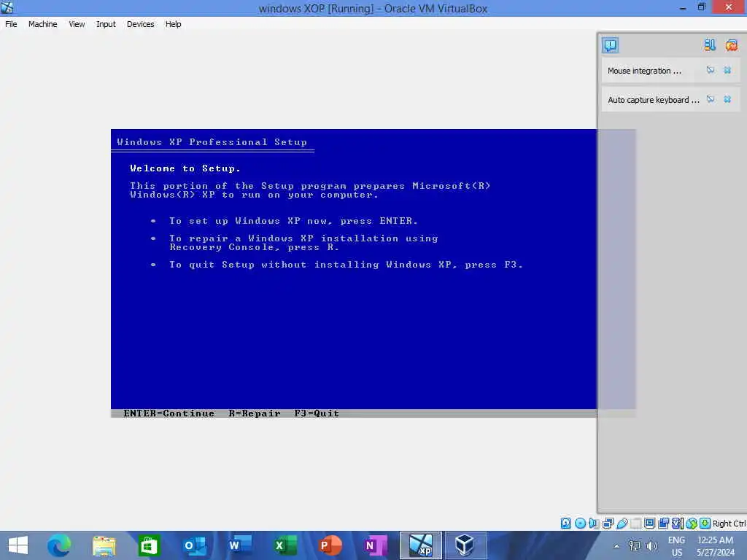Click the recording status icon
Image resolution: width=747 pixels, height=560 pixels.
663,524
